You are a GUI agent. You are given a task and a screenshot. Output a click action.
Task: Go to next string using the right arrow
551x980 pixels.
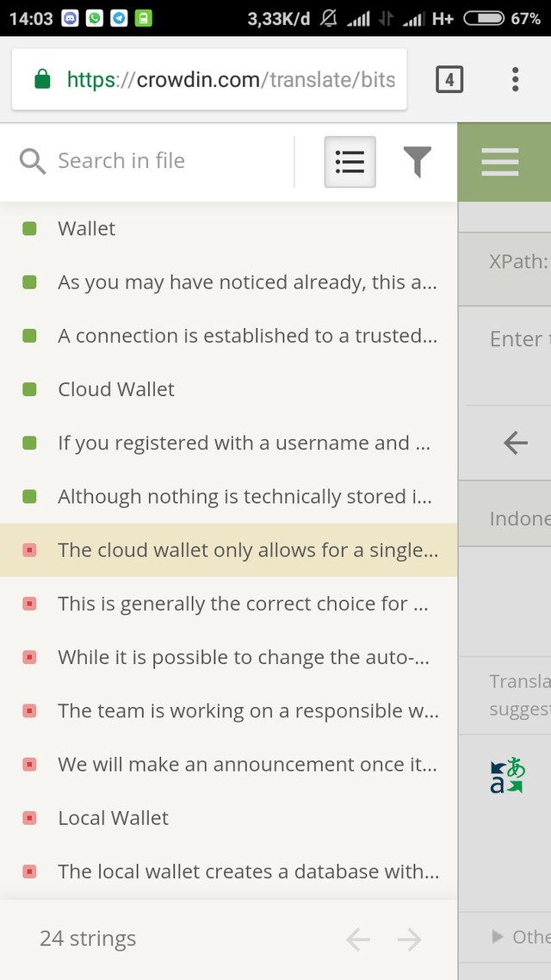tap(410, 939)
